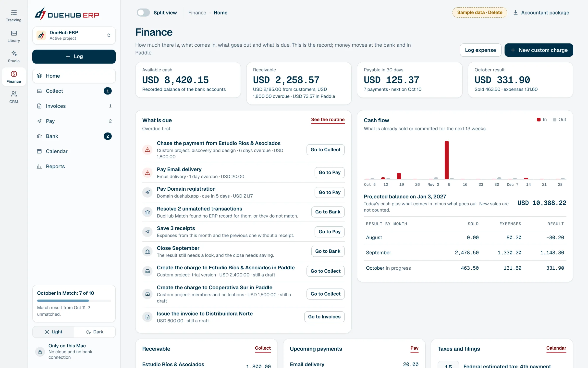
Task: Click the New custom charge button
Action: pyautogui.click(x=539, y=50)
